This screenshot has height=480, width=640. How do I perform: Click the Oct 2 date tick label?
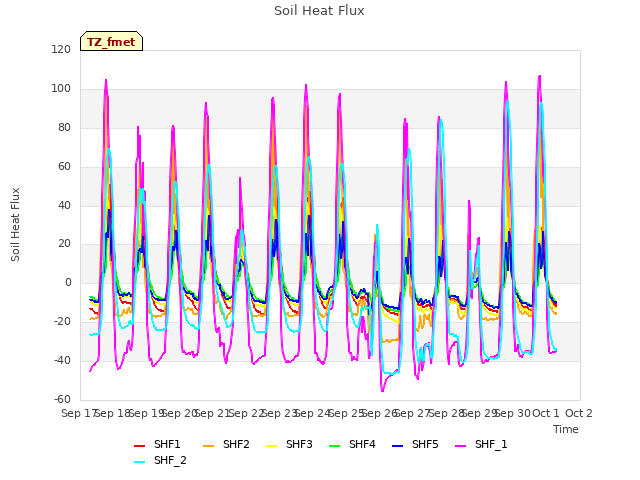pos(579,413)
